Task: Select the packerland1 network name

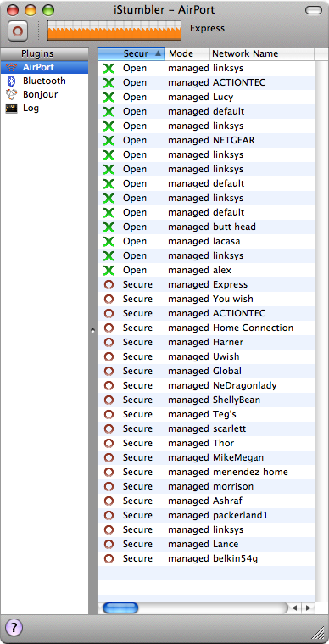Action: point(241,515)
